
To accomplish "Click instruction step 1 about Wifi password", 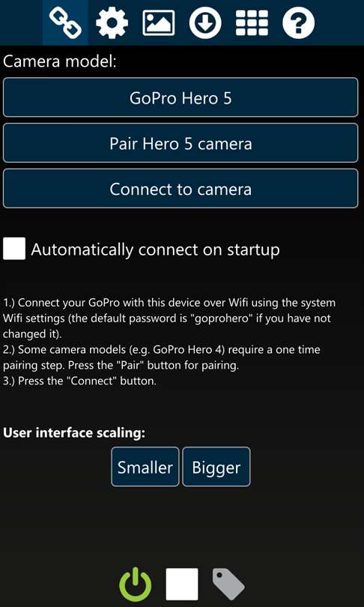I will [169, 318].
